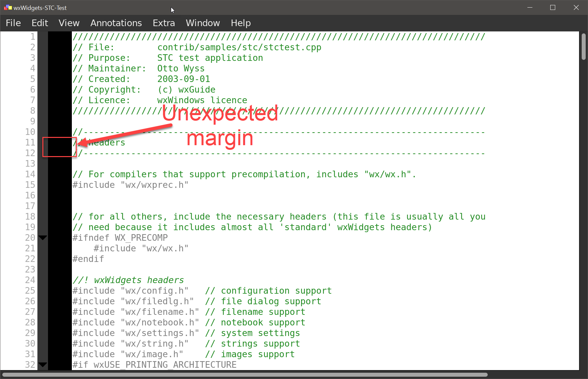
Task: Open the Extra menu
Action: pyautogui.click(x=164, y=23)
